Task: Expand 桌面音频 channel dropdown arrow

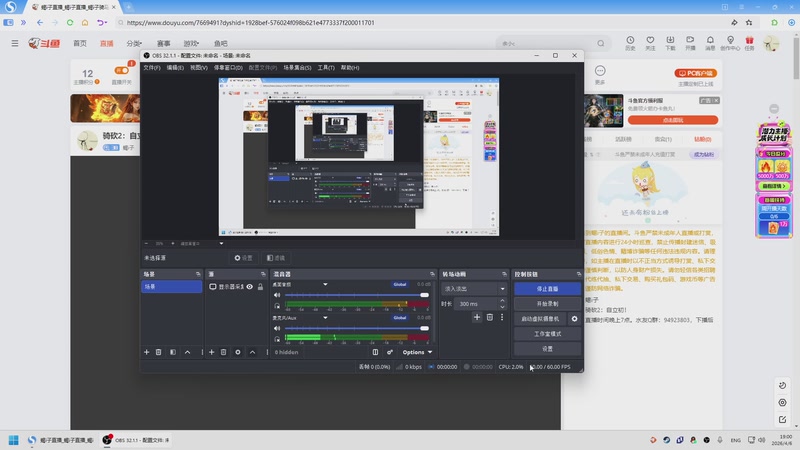Action: (325, 284)
